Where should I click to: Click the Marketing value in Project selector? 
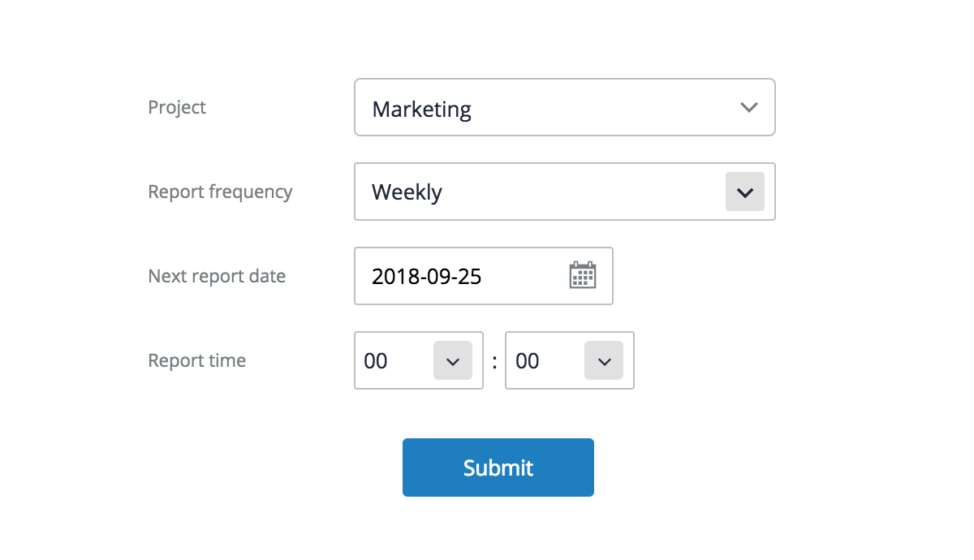coord(421,109)
